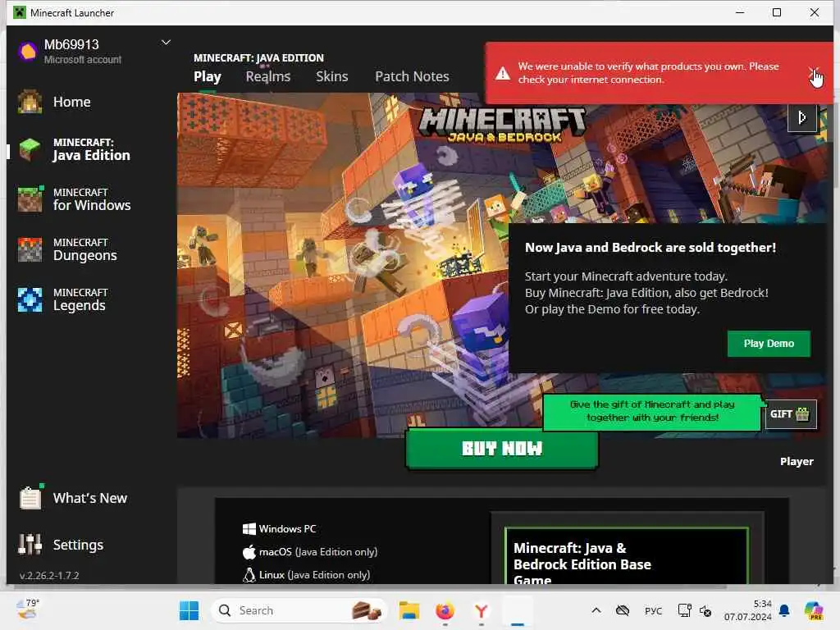Click the Minecraft Java & Bedrock logo
The height and width of the screenshot is (630, 840).
tap(502, 125)
